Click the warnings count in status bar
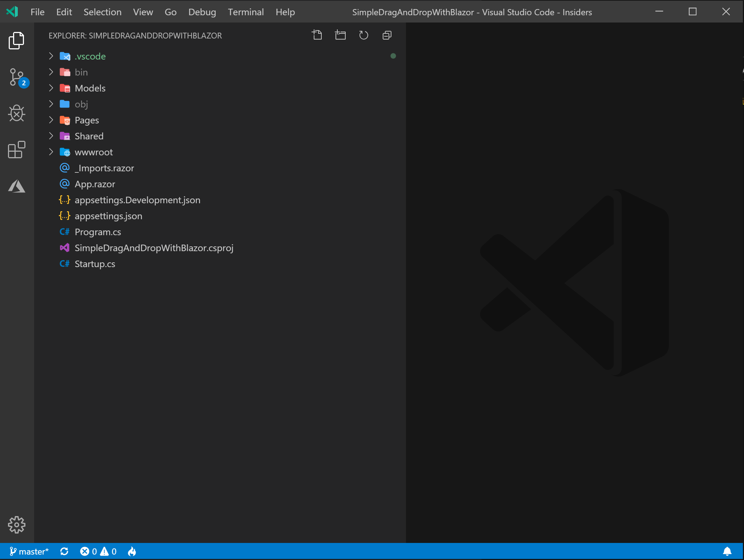Screen dimensions: 744x560 click(108, 551)
